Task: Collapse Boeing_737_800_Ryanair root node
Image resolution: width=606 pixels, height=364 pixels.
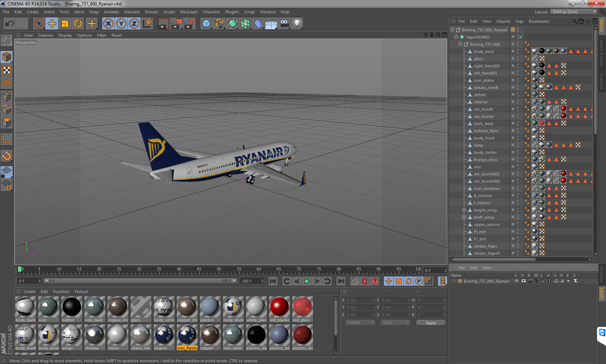Action: [452, 30]
